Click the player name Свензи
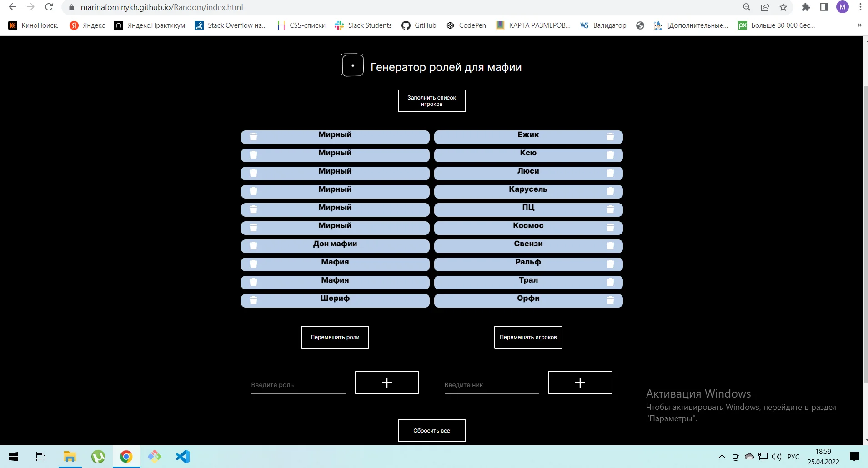This screenshot has height=468, width=868. (528, 244)
